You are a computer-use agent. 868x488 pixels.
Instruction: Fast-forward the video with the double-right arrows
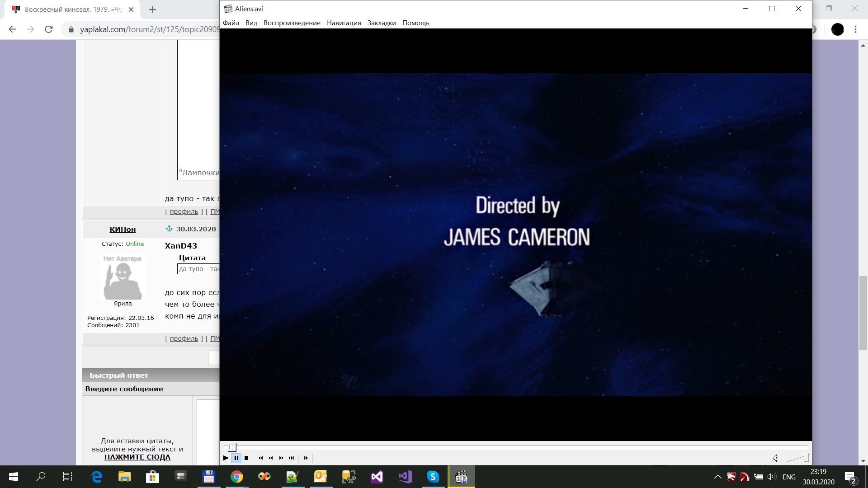pos(281,458)
